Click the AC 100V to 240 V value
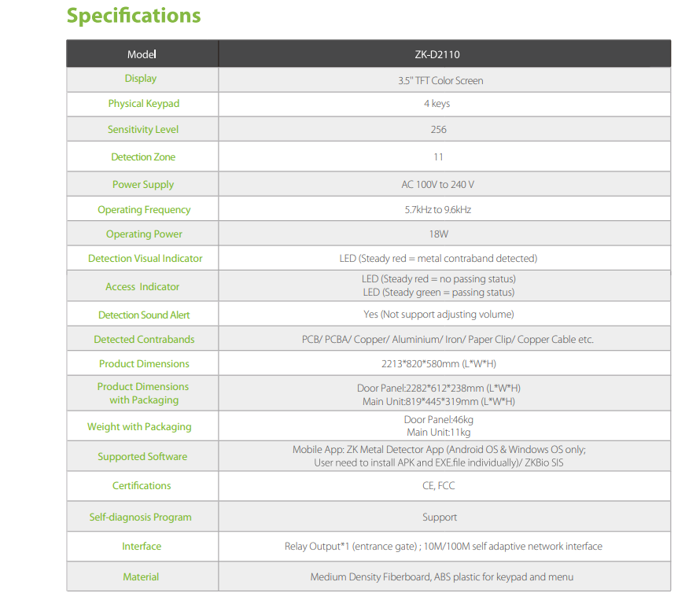Image resolution: width=700 pixels, height=615 pixels. tap(438, 185)
